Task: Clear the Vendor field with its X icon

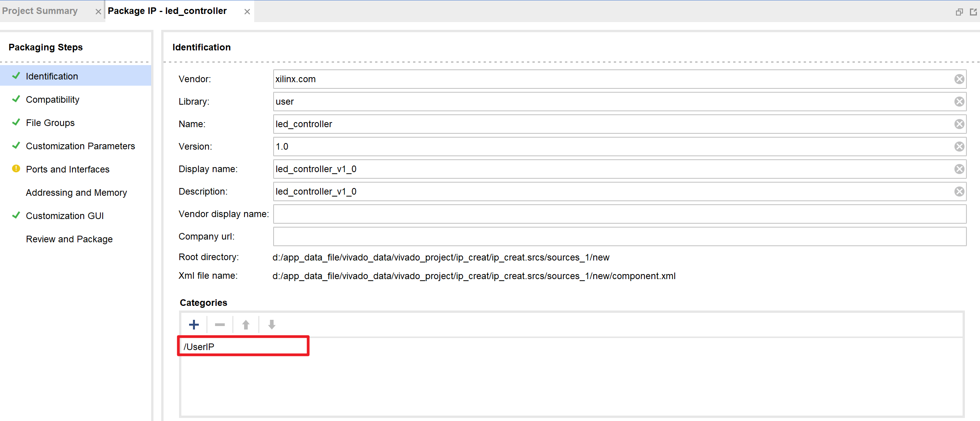Action: click(x=959, y=79)
